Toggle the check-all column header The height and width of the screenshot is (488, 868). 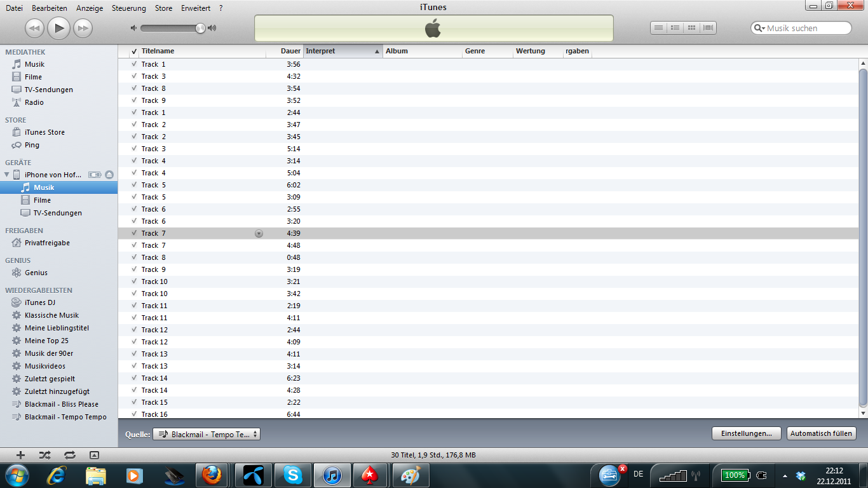pyautogui.click(x=134, y=51)
